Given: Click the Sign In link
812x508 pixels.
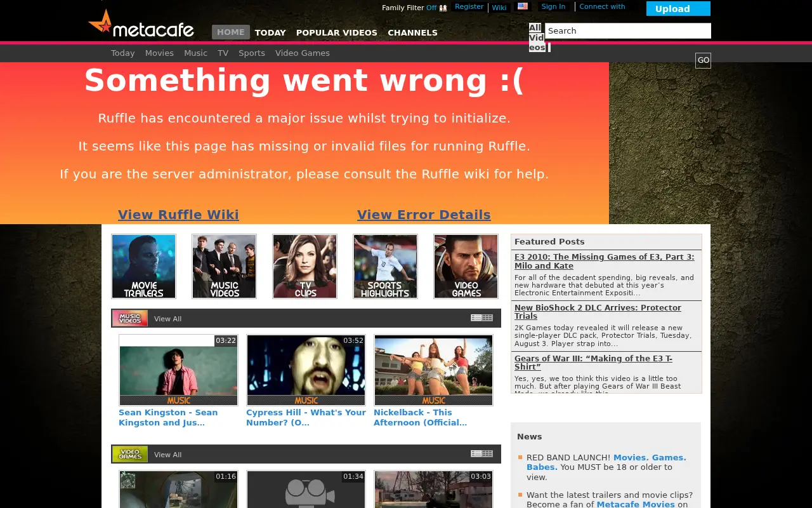Looking at the screenshot, I should pos(553,6).
